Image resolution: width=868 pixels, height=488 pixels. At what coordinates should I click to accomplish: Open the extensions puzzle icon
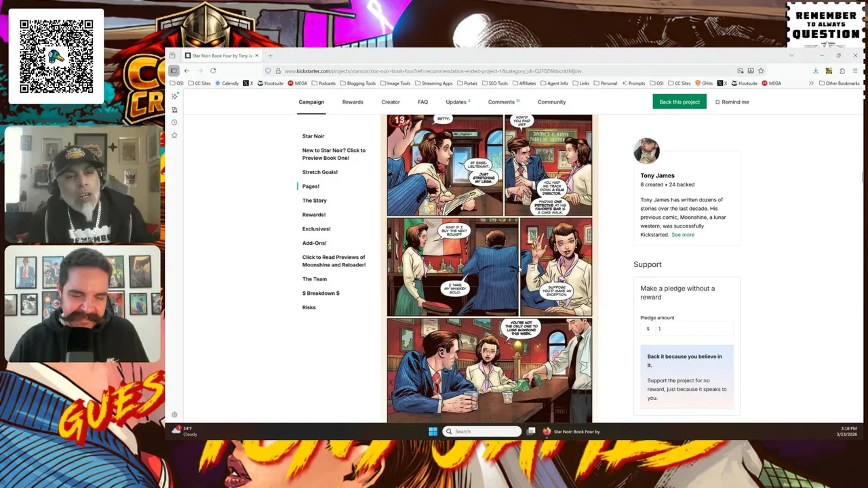click(x=842, y=70)
